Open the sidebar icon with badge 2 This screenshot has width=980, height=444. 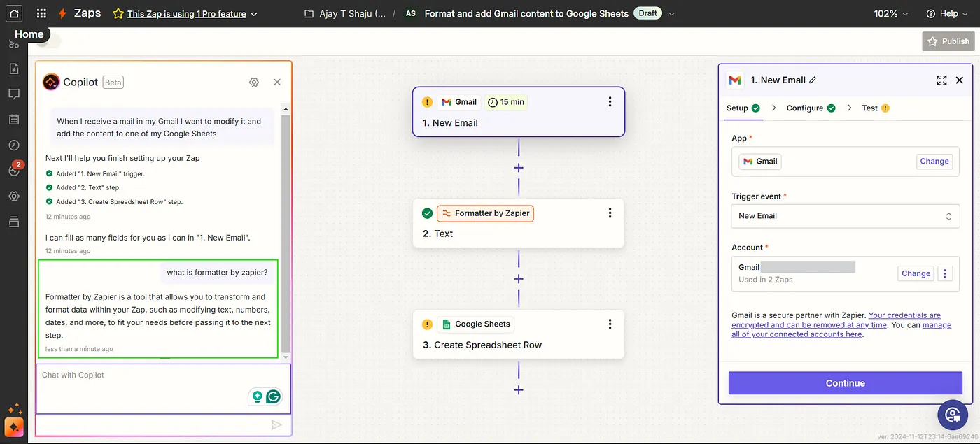point(14,170)
